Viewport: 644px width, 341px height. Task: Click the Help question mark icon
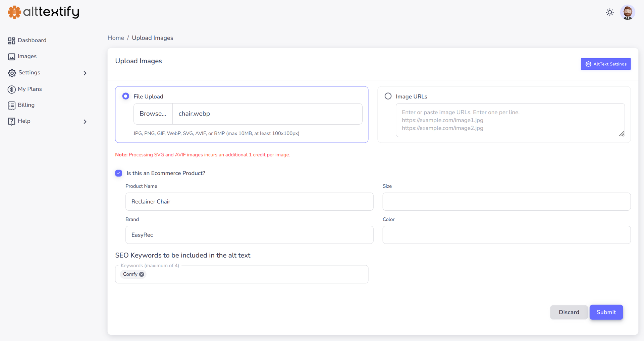12,121
